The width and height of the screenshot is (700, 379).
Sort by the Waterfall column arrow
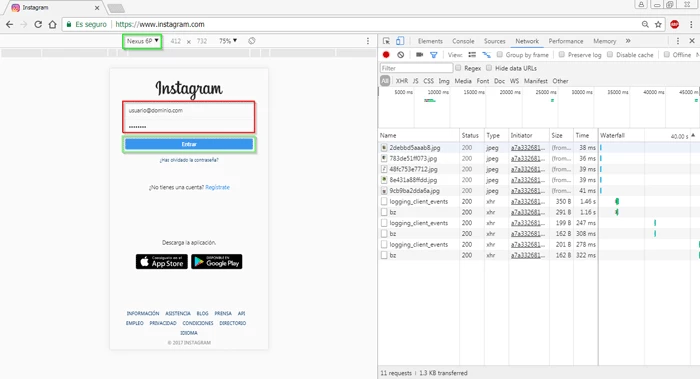click(x=693, y=135)
